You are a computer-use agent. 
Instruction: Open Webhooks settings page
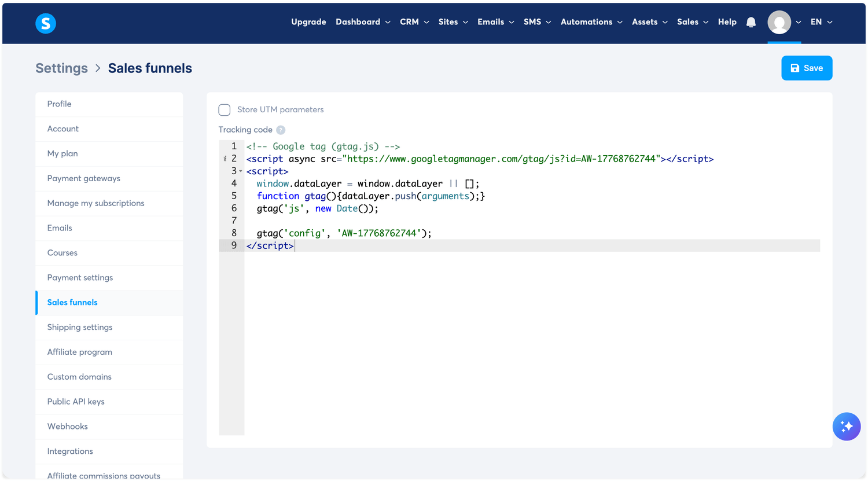[x=68, y=427]
